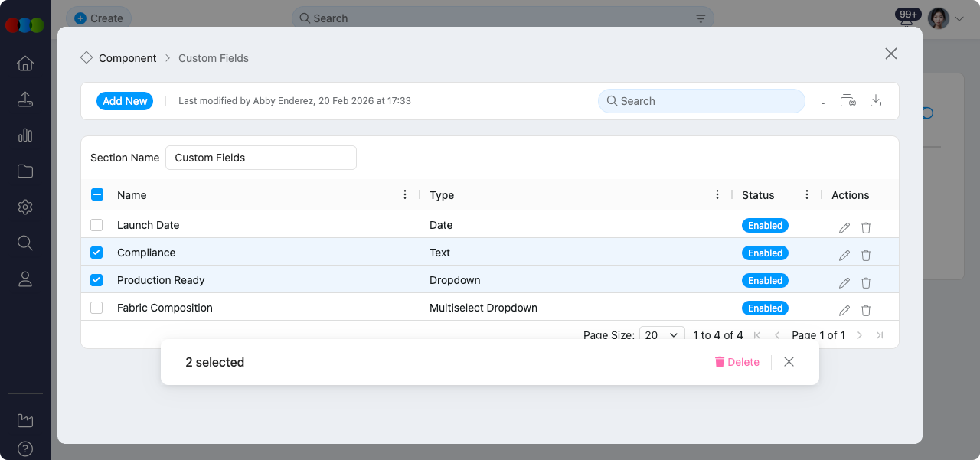Viewport: 980px width, 460px height.
Task: Open the Home icon in the sidebar
Action: [24, 64]
